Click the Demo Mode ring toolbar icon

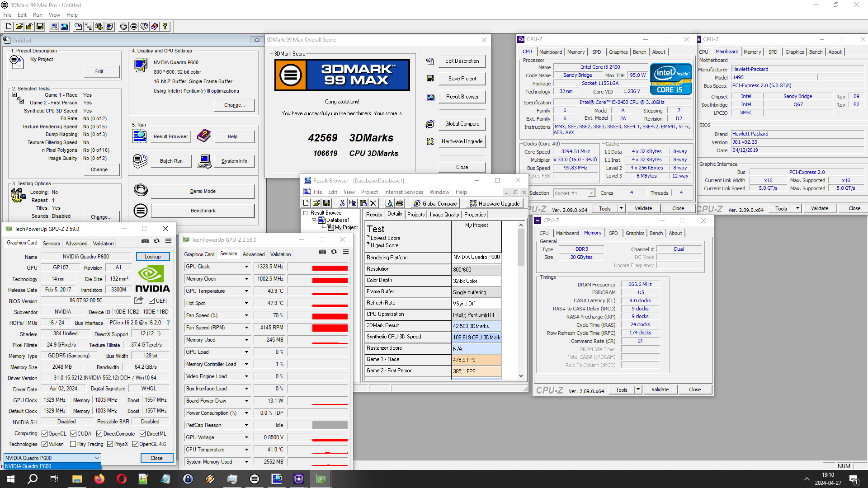click(x=123, y=27)
